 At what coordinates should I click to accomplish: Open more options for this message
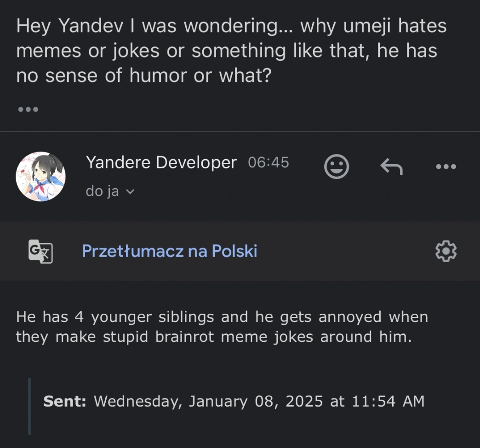(446, 167)
